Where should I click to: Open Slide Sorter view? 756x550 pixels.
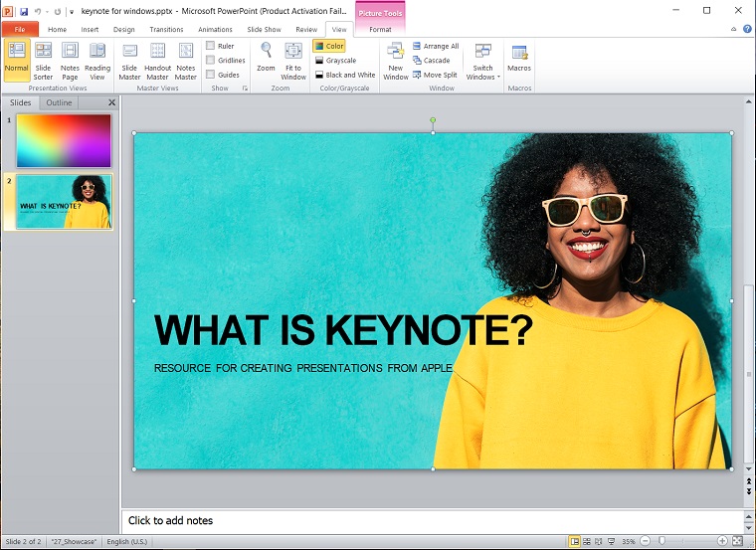pyautogui.click(x=43, y=62)
